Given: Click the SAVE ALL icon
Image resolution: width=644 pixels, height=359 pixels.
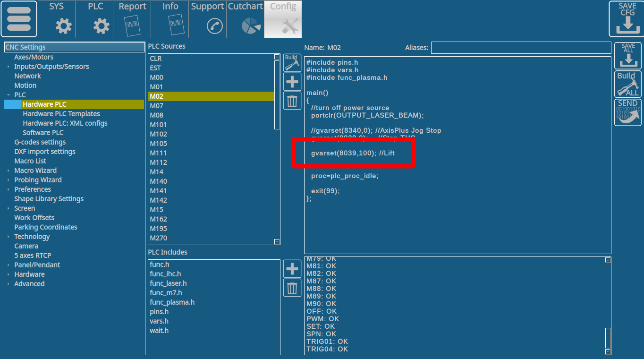Looking at the screenshot, I should [x=628, y=56].
